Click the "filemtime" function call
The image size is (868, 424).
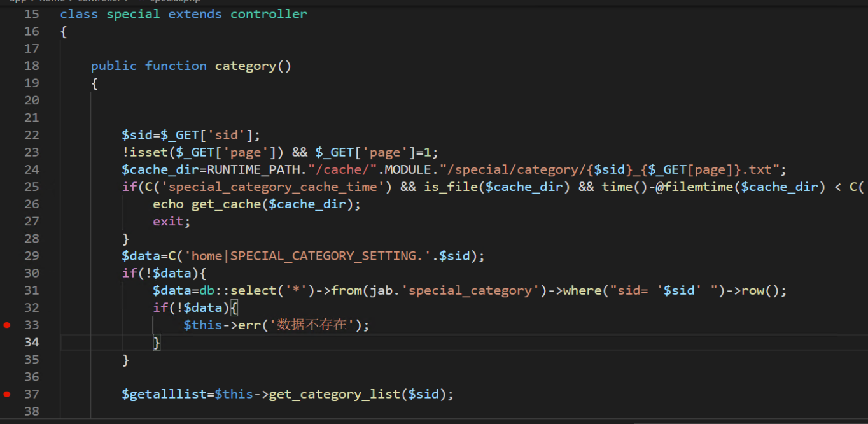pyautogui.click(x=701, y=187)
